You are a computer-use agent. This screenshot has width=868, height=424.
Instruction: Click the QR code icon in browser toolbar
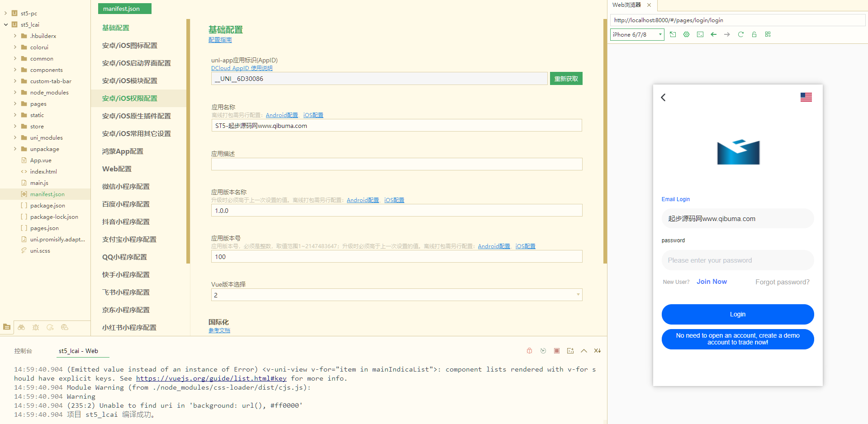[768, 34]
